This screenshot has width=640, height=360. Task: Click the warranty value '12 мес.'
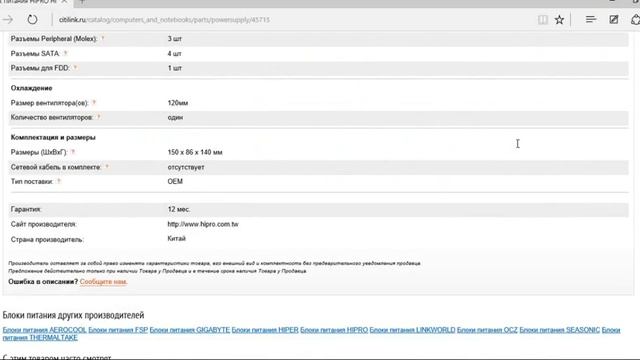tap(179, 209)
